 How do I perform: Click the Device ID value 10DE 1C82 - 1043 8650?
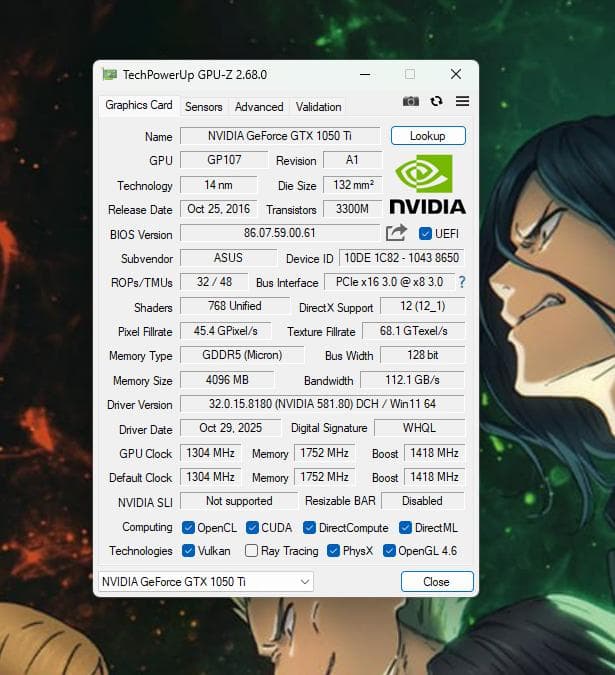coord(402,258)
